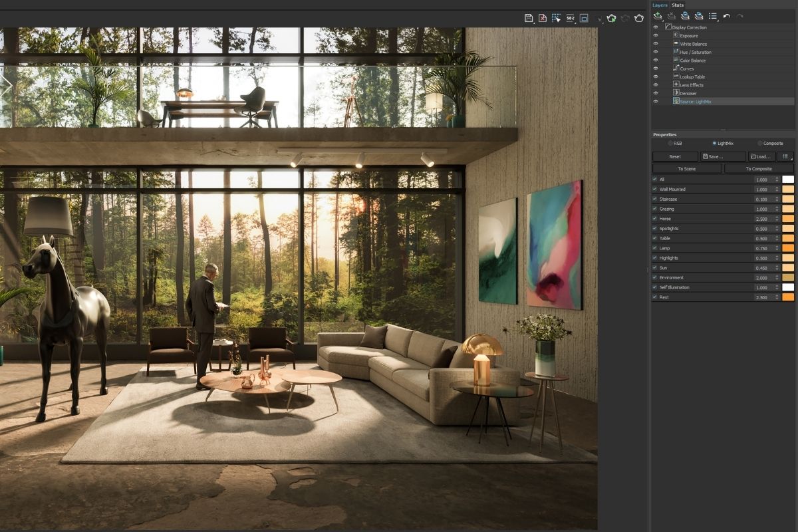Hide the Exposure layer via its eye icon

(x=656, y=36)
